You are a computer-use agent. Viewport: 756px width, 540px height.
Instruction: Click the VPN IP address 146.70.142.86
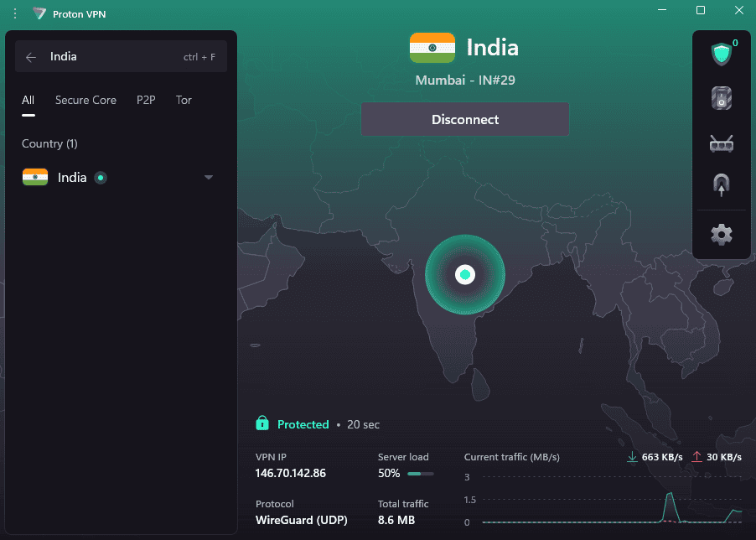click(x=291, y=474)
